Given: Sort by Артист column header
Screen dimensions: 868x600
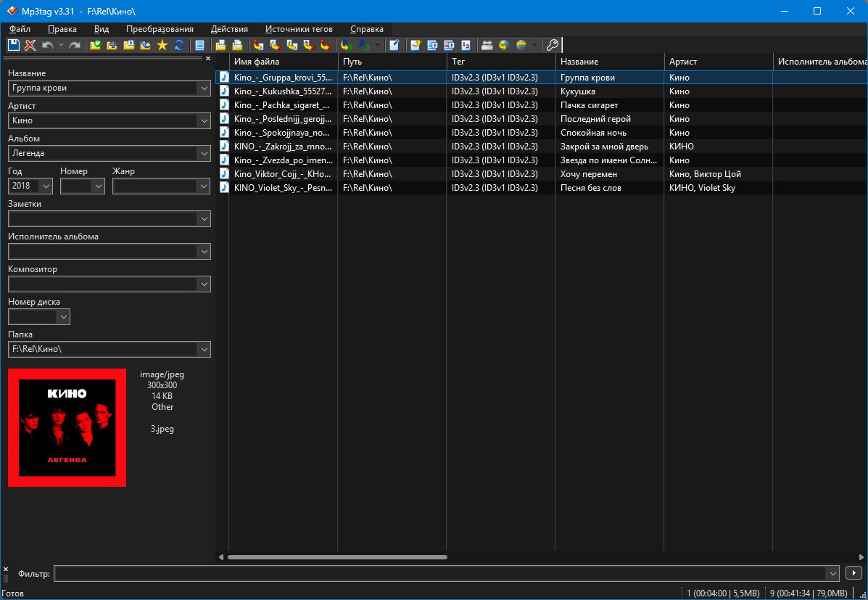Looking at the screenshot, I should [x=719, y=62].
